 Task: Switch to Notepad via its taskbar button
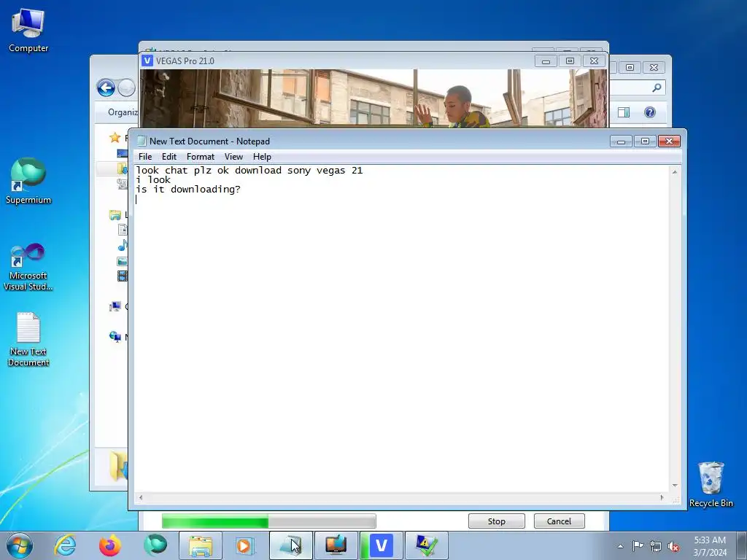click(290, 545)
